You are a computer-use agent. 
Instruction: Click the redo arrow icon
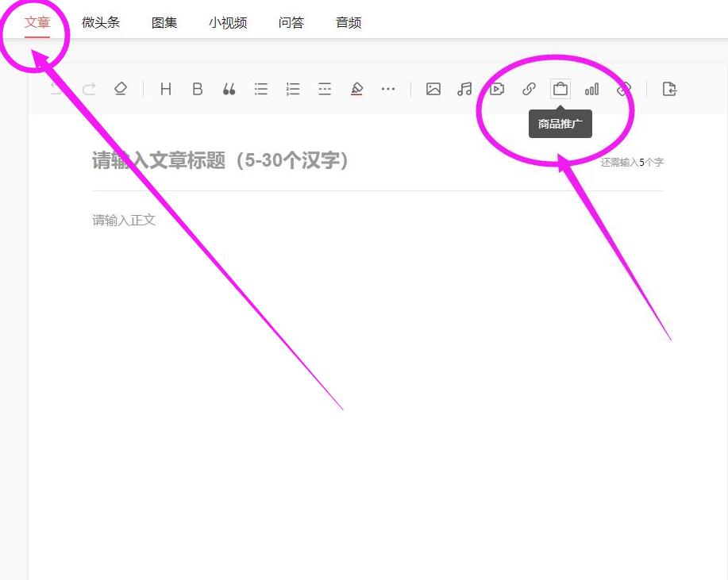point(89,89)
